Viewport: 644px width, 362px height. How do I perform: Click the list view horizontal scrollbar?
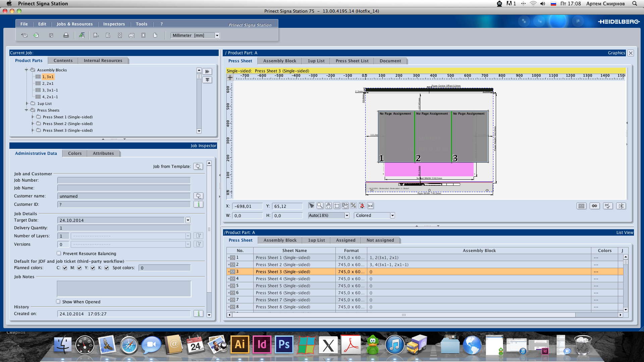[404, 315]
